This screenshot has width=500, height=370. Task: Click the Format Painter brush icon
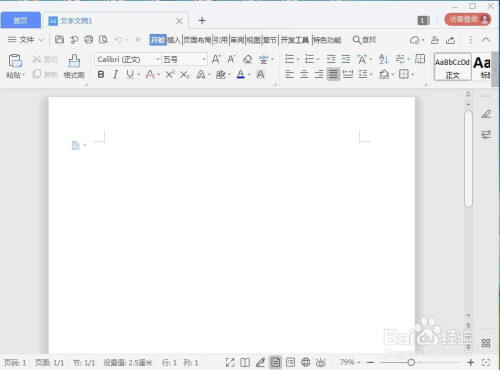click(74, 61)
